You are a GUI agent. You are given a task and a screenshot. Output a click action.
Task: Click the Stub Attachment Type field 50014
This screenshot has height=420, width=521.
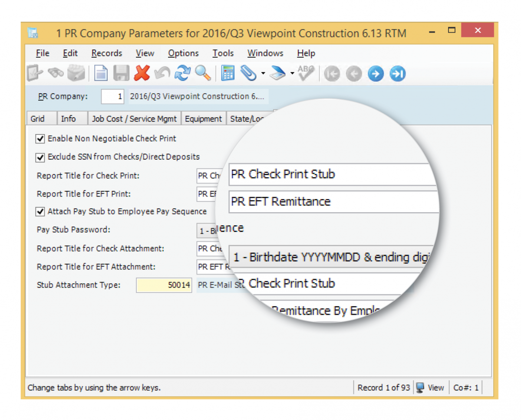click(164, 285)
